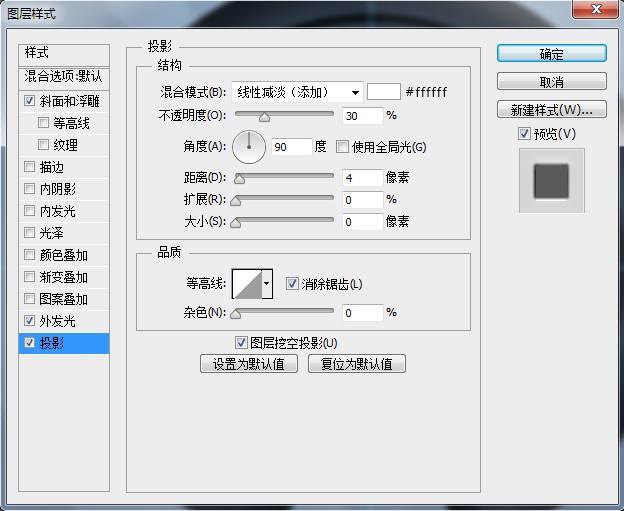Viewport: 624px width, 511px height.
Task: Click the 距离 slider handle
Action: [239, 179]
